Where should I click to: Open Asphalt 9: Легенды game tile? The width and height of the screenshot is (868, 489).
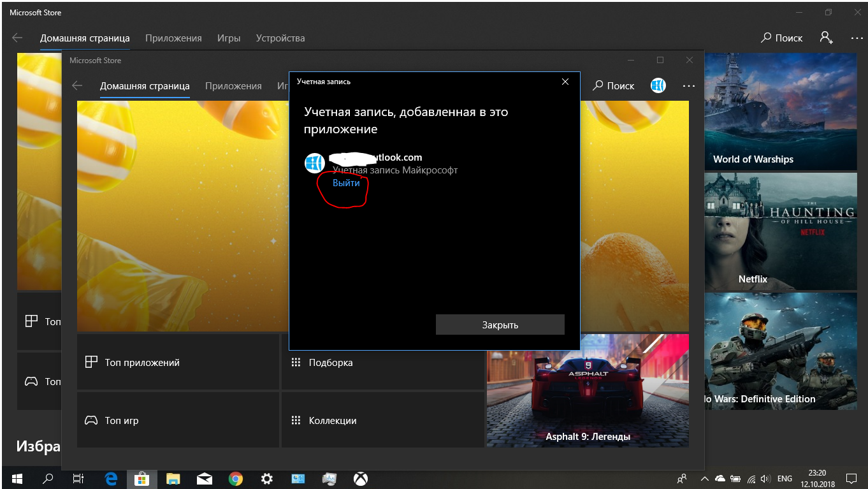588,390
